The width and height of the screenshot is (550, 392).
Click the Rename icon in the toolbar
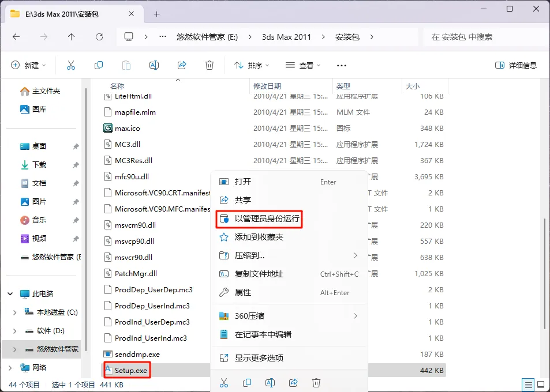pyautogui.click(x=154, y=65)
